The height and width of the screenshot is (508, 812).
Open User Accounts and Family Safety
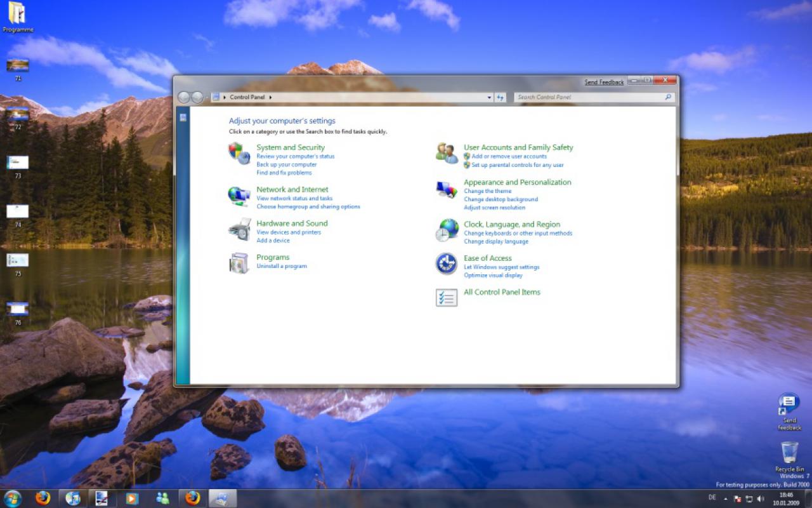click(x=518, y=147)
